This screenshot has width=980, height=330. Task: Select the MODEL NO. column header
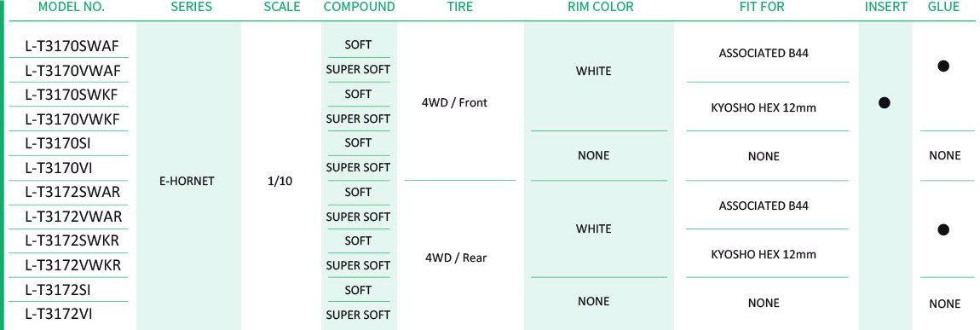(72, 8)
